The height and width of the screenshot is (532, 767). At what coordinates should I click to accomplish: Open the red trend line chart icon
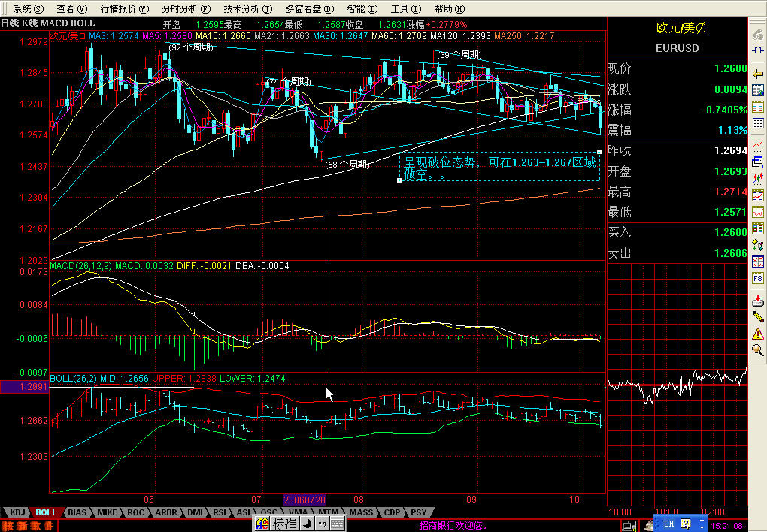758,145
